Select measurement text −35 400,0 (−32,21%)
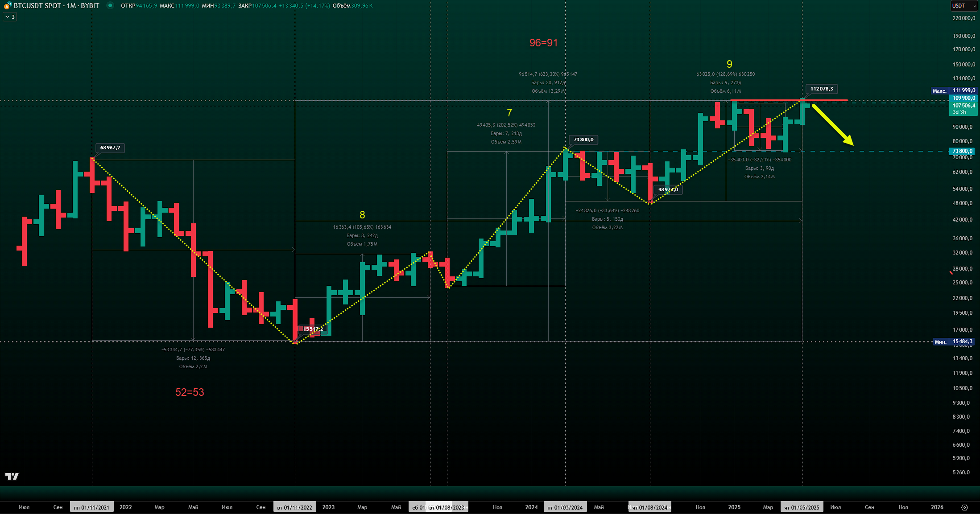Screen dimensions: 980x514 [x=760, y=160]
